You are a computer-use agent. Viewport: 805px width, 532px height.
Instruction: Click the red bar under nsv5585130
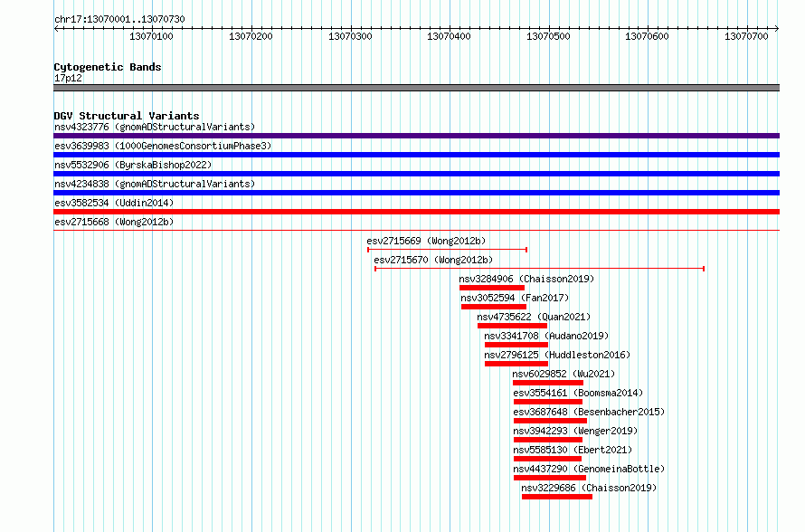tap(548, 459)
